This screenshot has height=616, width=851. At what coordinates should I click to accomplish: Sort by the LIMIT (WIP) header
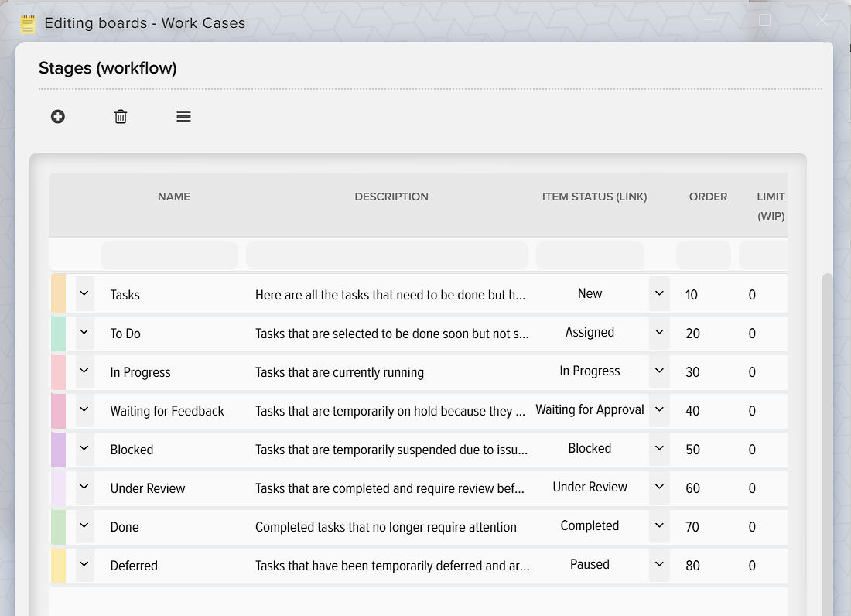click(771, 207)
